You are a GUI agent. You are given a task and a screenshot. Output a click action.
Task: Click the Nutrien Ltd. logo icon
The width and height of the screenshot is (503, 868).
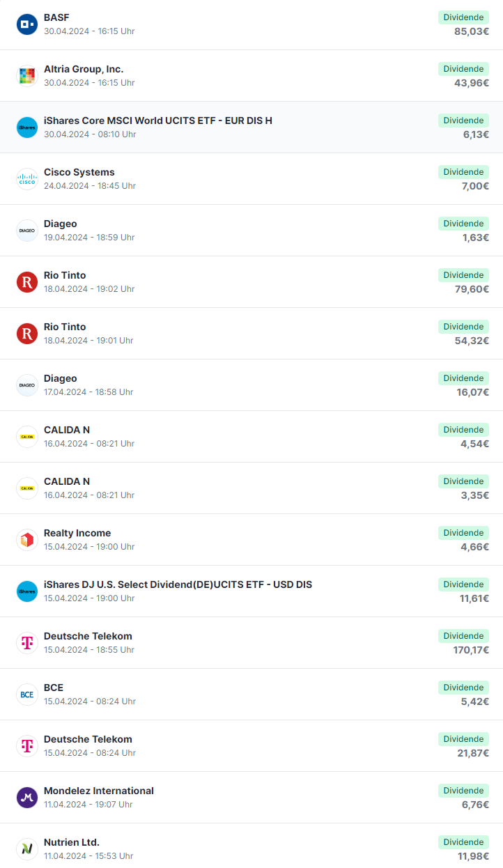click(x=27, y=849)
